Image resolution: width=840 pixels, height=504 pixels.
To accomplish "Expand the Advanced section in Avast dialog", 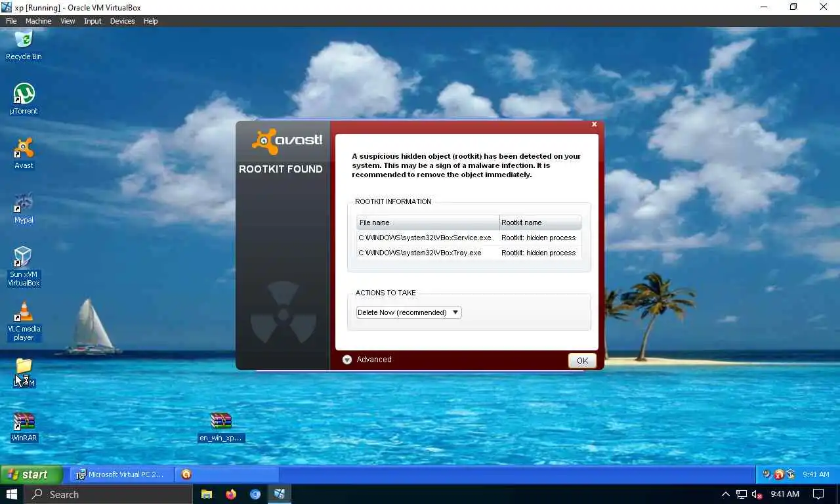I will click(367, 360).
